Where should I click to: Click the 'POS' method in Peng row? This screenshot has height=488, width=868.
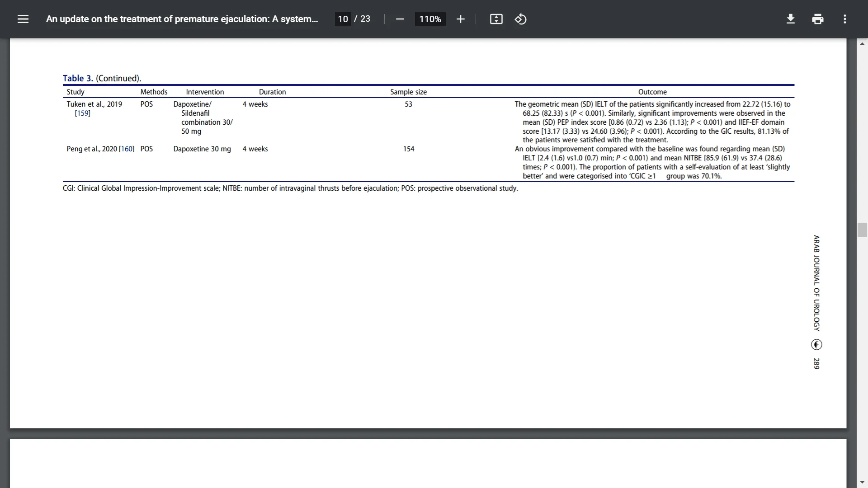[x=146, y=149]
